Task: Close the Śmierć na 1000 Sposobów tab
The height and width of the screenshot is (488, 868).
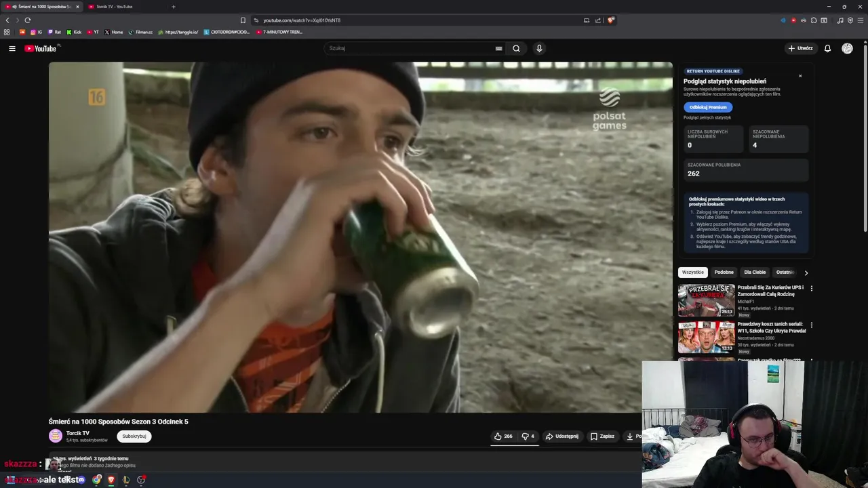Action: point(77,7)
